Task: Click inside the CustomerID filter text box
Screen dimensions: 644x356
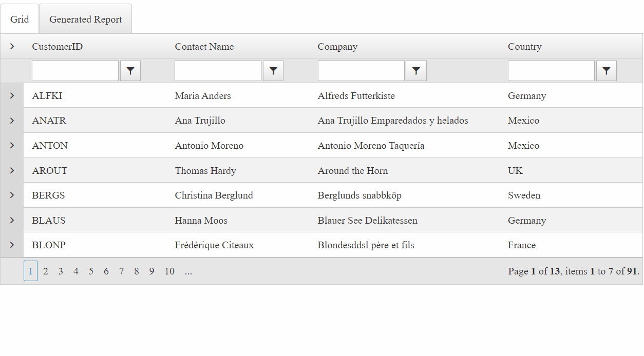Action: coord(75,70)
